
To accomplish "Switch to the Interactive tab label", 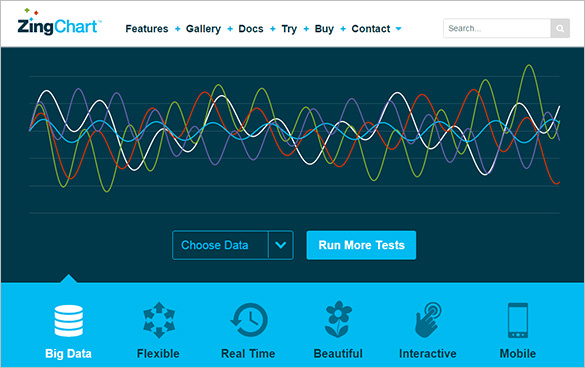I will 428,353.
